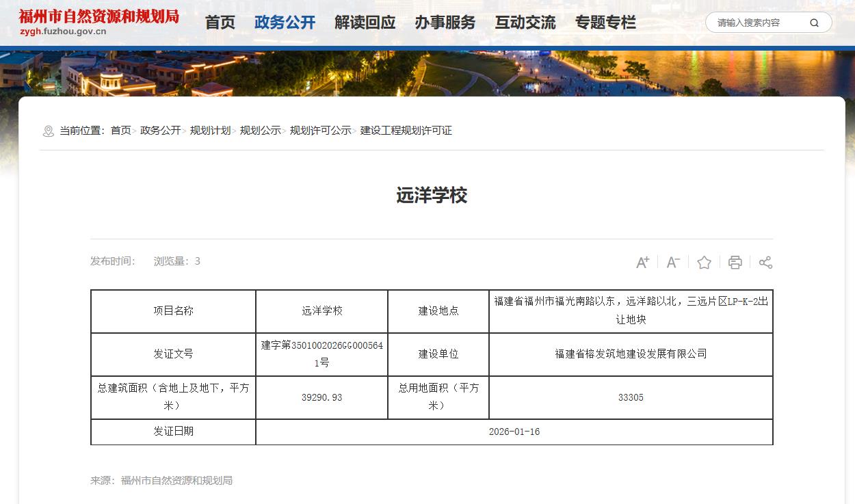The image size is (855, 504).
Task: Click 首页 breadcrumb link
Action: click(120, 131)
